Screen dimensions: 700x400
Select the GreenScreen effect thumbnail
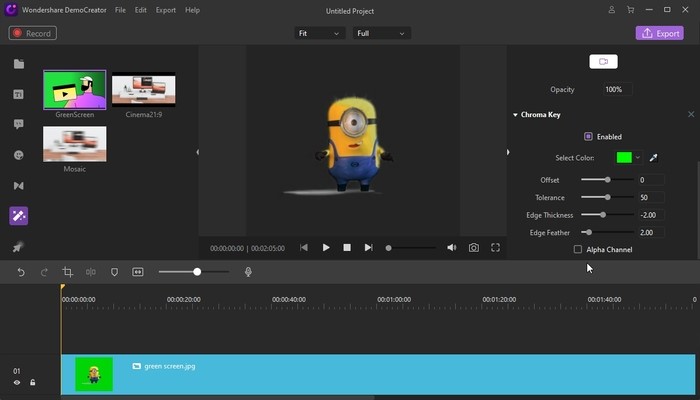pyautogui.click(x=75, y=90)
